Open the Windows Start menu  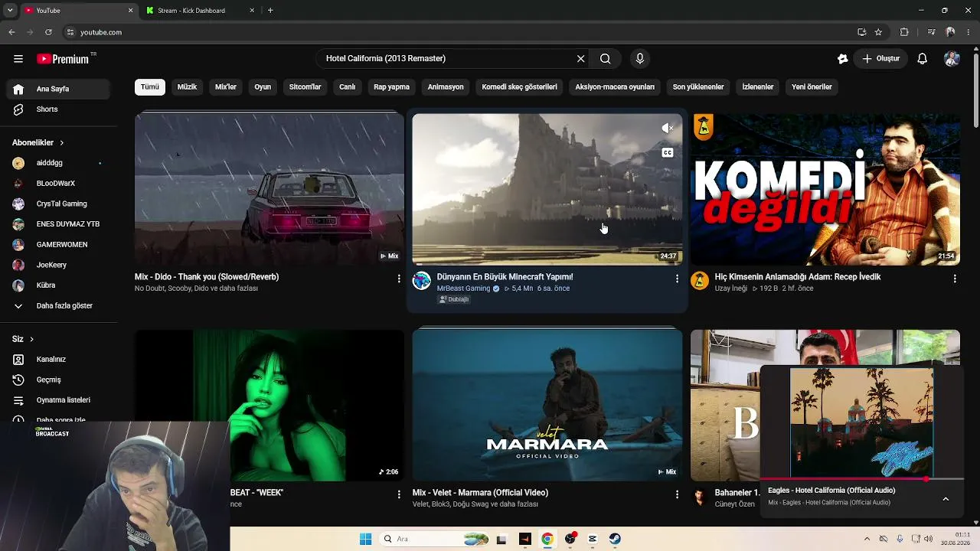click(365, 539)
